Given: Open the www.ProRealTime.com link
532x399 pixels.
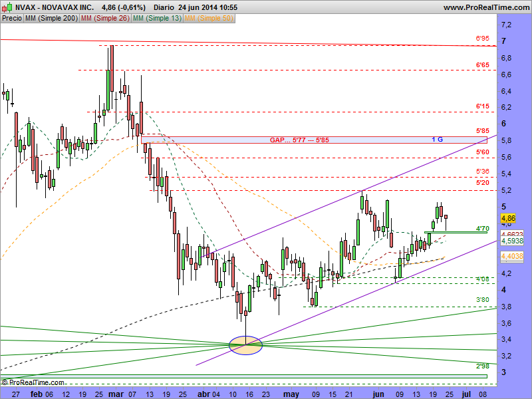Looking at the screenshot, I should 486,7.
